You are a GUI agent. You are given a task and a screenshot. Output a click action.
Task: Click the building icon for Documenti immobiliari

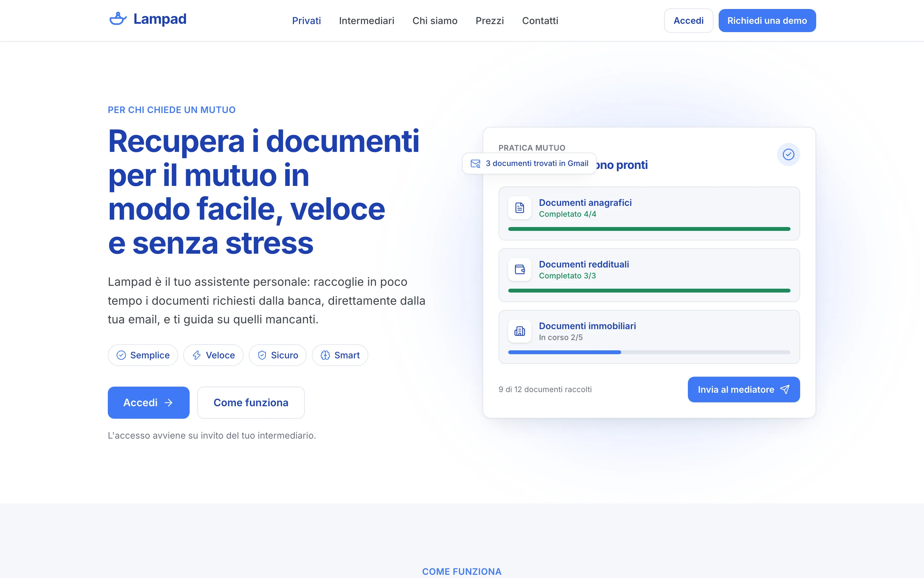click(520, 331)
